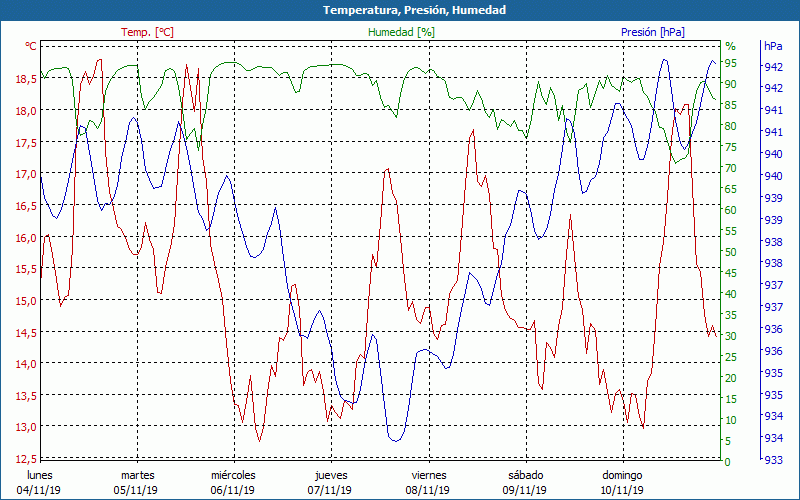Click the date 06/11/19
The width and height of the screenshot is (800, 500).
(233, 490)
